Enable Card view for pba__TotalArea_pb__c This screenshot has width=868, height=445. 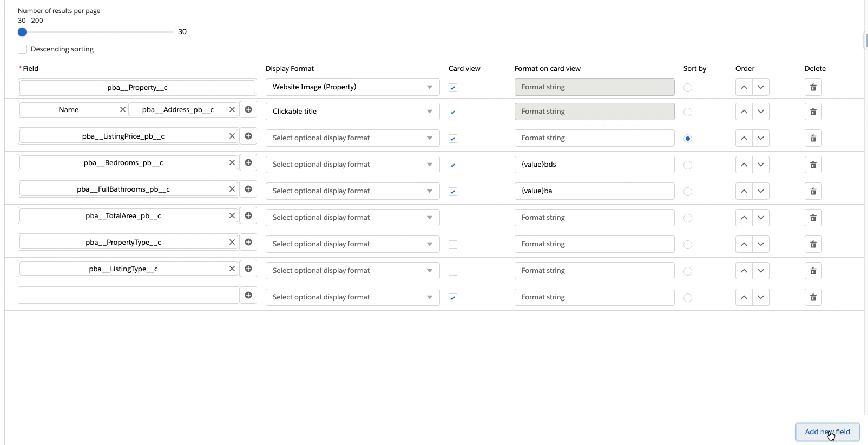click(x=453, y=218)
